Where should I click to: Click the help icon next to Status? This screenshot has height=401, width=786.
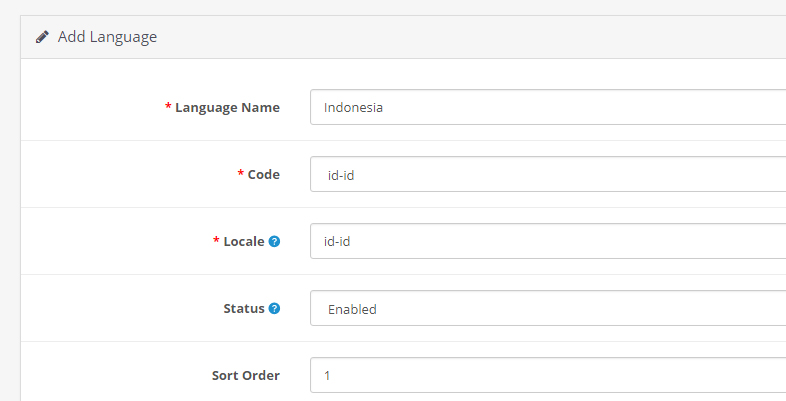click(274, 308)
